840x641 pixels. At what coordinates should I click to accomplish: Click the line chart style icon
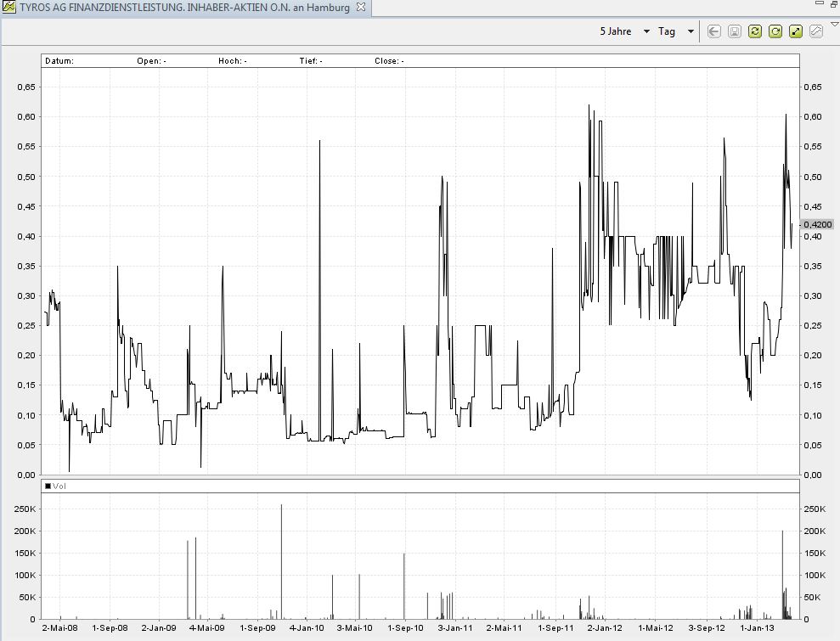click(x=816, y=31)
